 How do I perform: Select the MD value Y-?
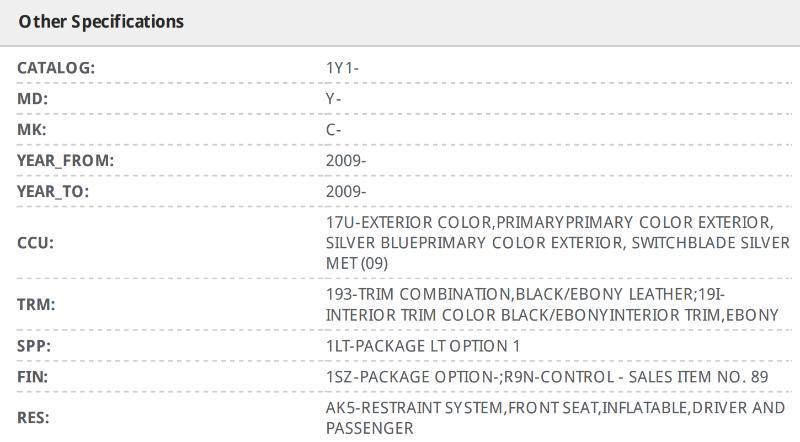334,99
